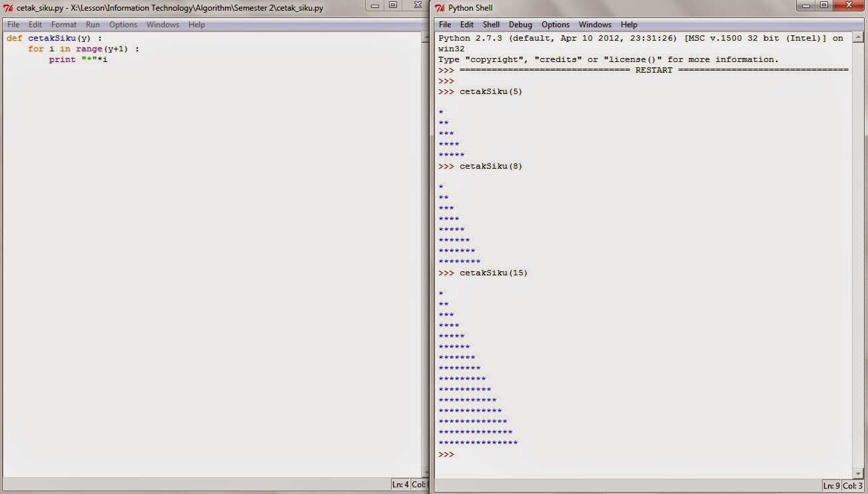Open Format menu in editor window

(x=64, y=25)
